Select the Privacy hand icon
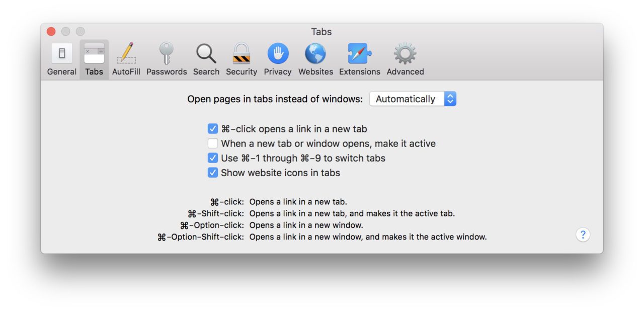Screen dimensions: 644x312 (278, 54)
